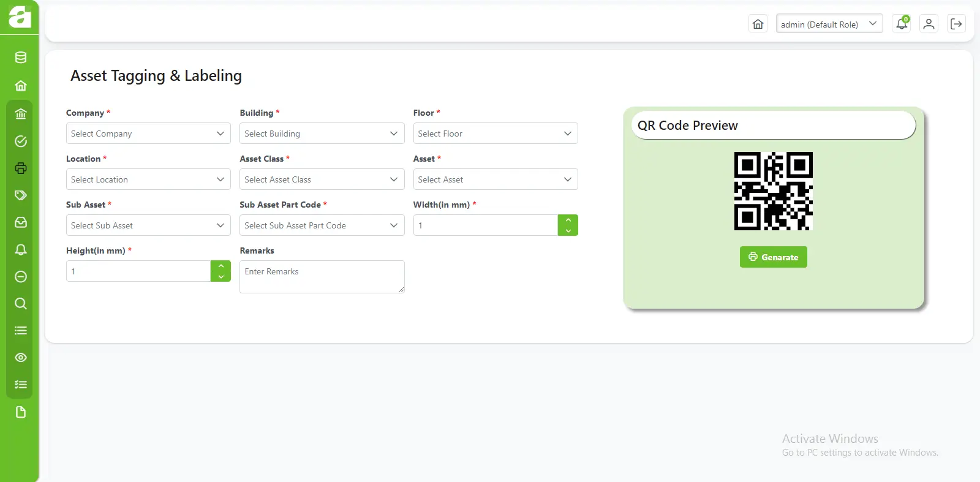
Task: Open the magnifier search sidebar icon
Action: pos(21,303)
